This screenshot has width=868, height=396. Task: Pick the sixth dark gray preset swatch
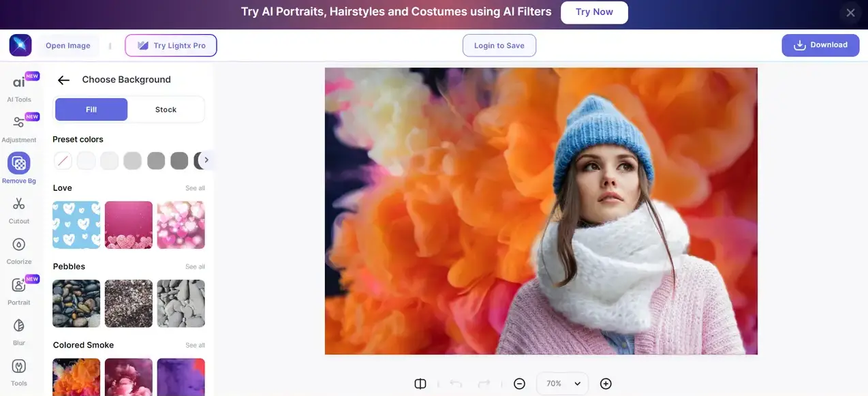(179, 161)
